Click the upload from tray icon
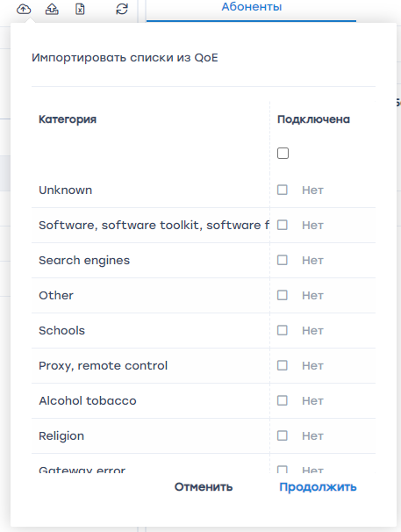 (x=52, y=9)
